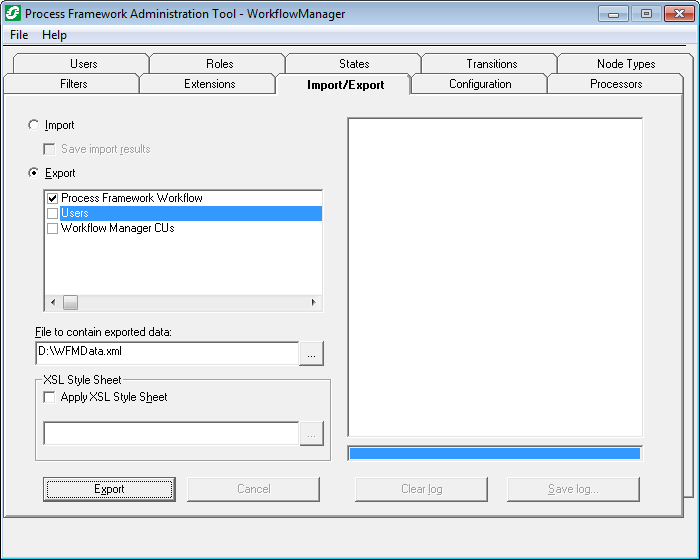Click browse button for exported data file
The image size is (700, 560).
point(312,353)
